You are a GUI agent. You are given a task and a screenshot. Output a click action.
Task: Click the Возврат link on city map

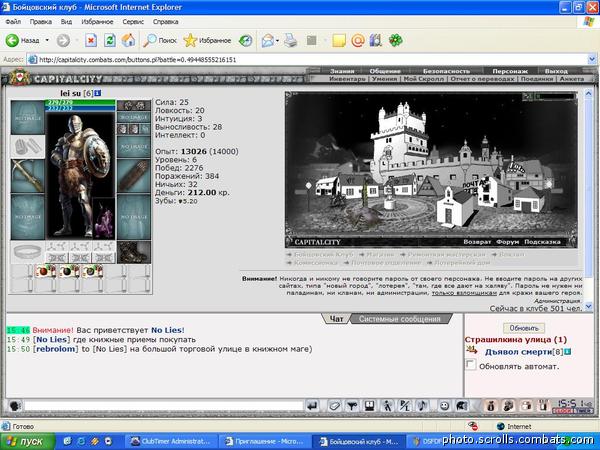coord(477,241)
